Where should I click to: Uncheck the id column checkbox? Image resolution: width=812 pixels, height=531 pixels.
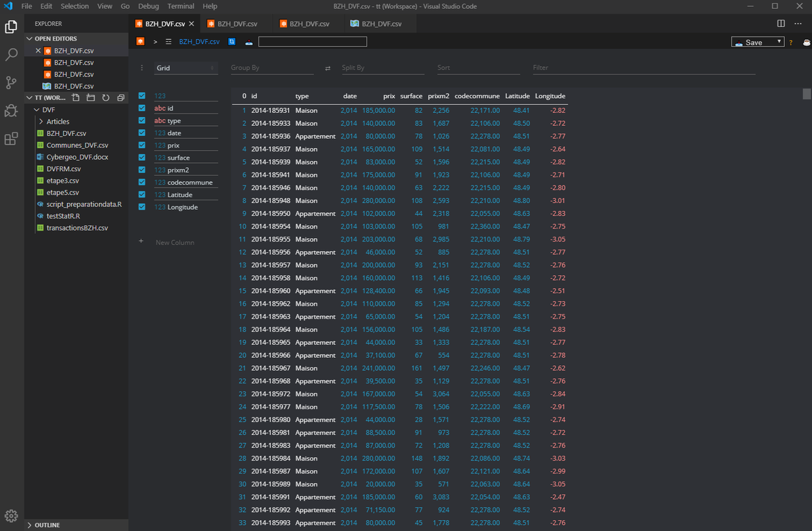pos(142,108)
